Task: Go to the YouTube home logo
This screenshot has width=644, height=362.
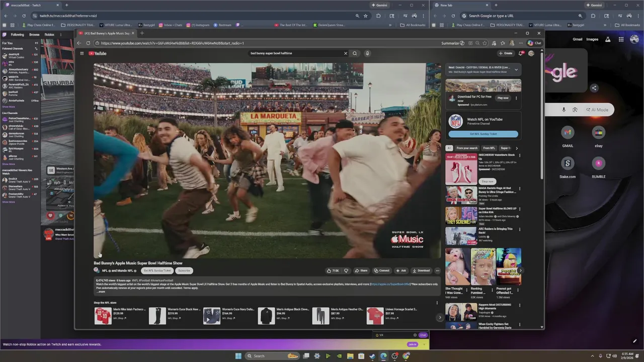Action: point(98,53)
